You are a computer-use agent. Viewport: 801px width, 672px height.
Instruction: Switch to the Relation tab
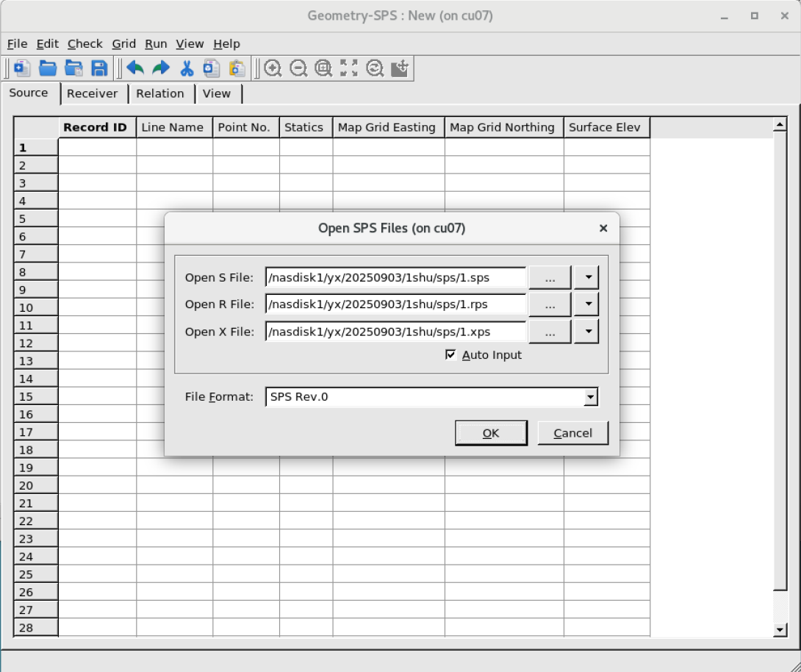[x=159, y=93]
